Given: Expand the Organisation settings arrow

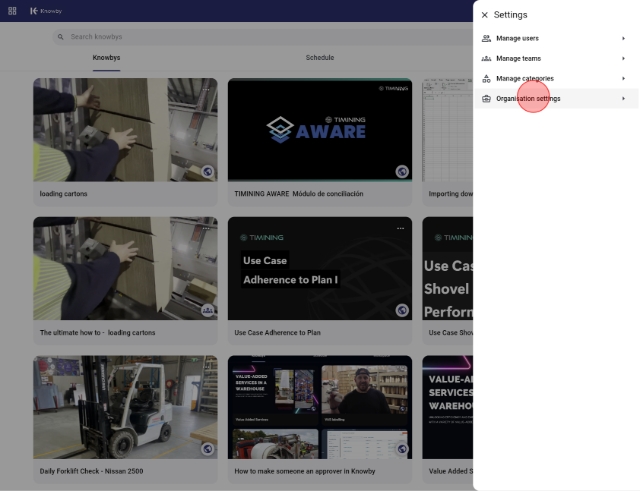Looking at the screenshot, I should tap(623, 98).
